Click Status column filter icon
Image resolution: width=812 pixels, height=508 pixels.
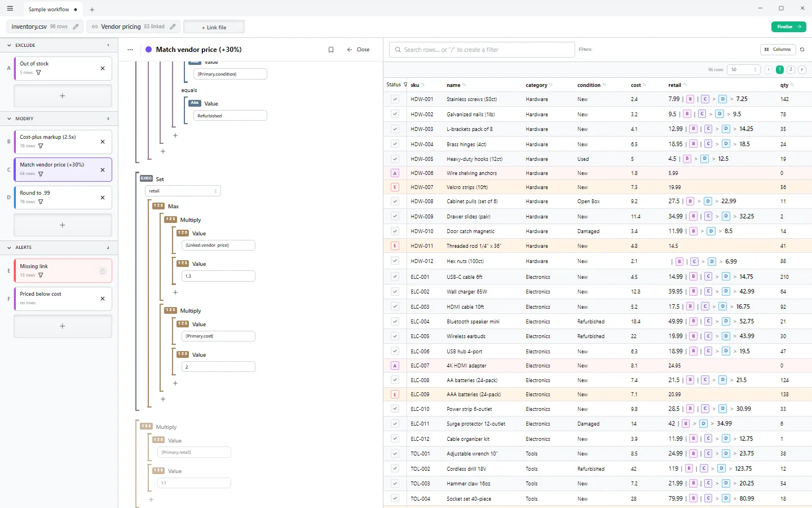[405, 85]
